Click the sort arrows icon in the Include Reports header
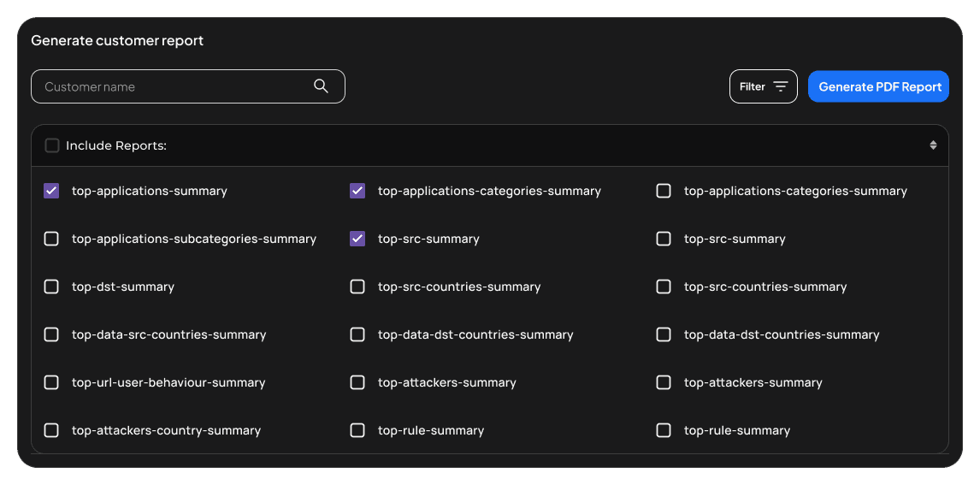 [x=932, y=145]
